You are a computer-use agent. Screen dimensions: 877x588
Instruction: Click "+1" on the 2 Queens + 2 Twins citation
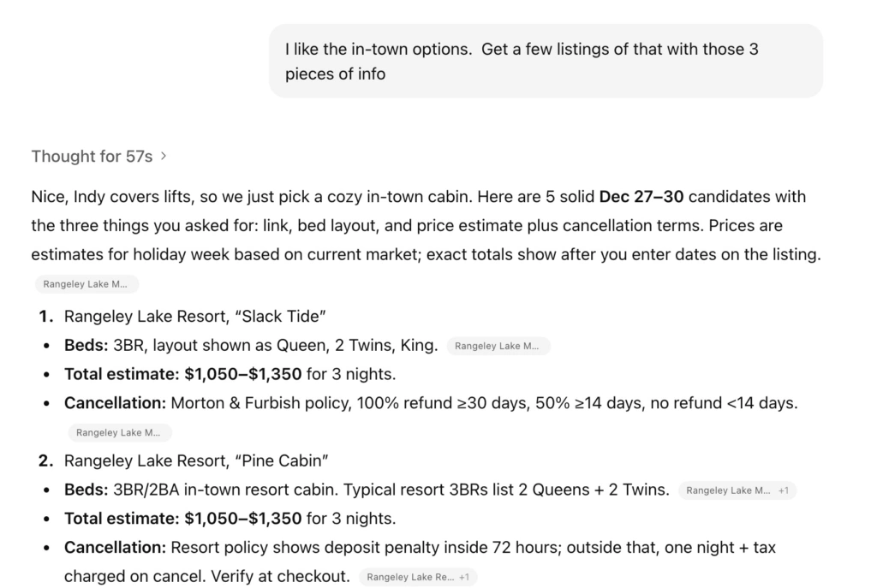click(x=784, y=490)
